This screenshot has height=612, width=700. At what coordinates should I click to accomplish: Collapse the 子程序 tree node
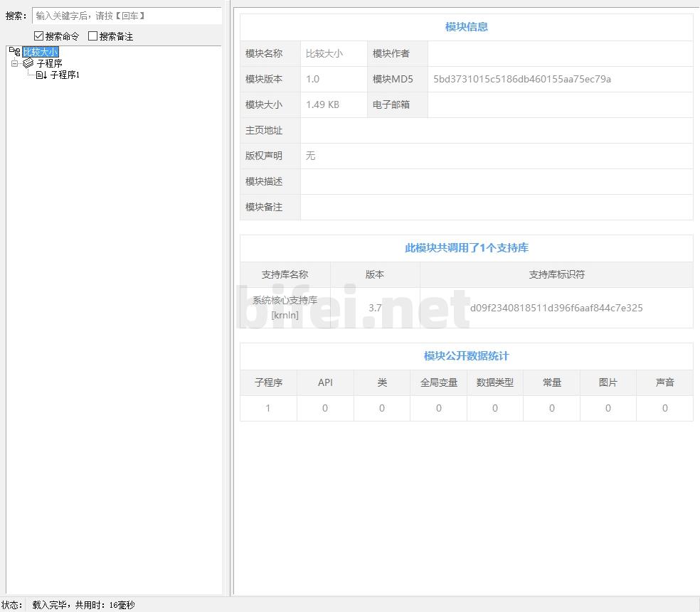14,63
